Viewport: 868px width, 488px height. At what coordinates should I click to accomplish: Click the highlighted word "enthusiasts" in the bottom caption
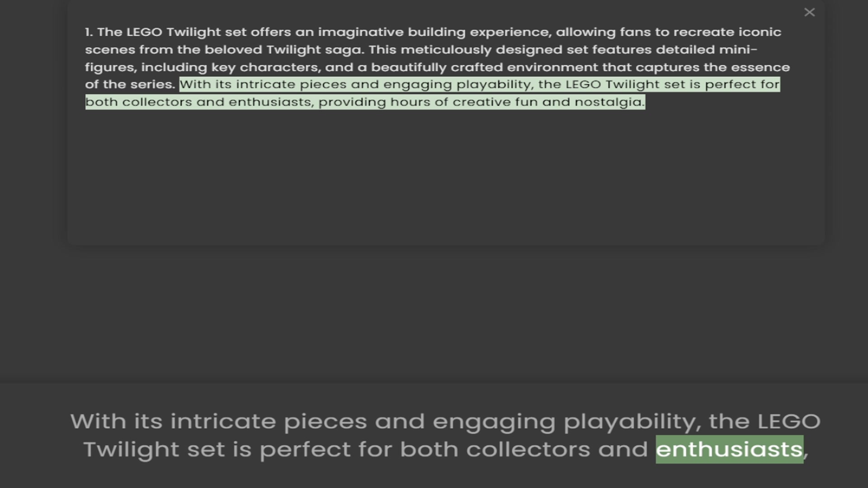point(729,449)
